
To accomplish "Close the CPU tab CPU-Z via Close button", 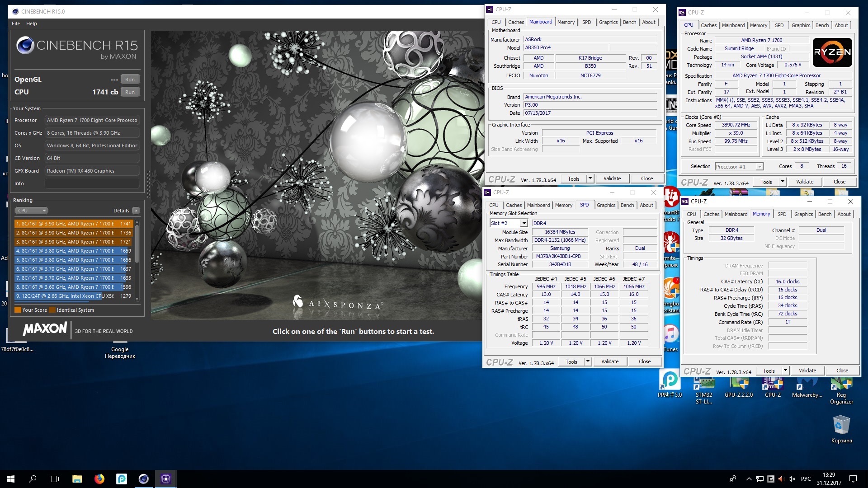I will 840,182.
